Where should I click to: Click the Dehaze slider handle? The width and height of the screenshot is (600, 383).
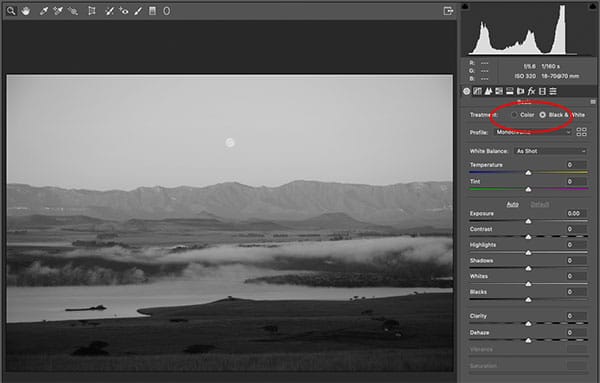coord(528,340)
